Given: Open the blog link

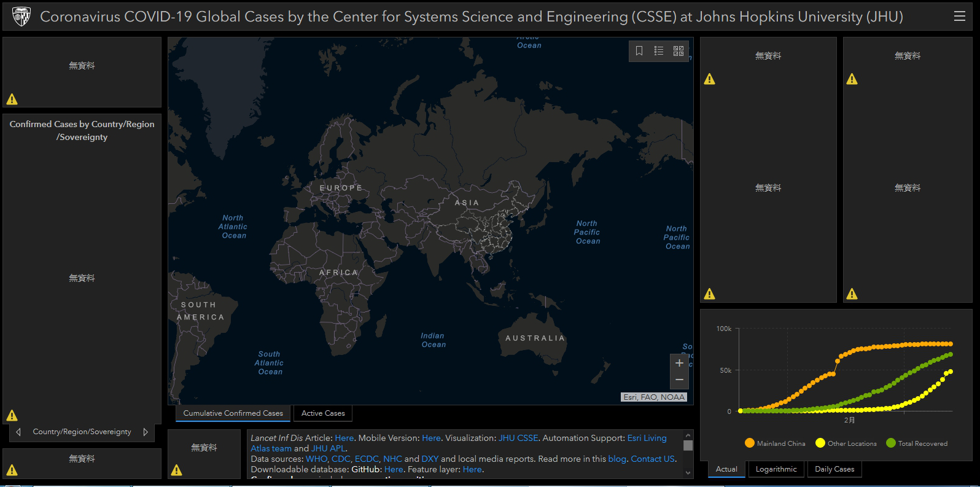Looking at the screenshot, I should pyautogui.click(x=617, y=459).
